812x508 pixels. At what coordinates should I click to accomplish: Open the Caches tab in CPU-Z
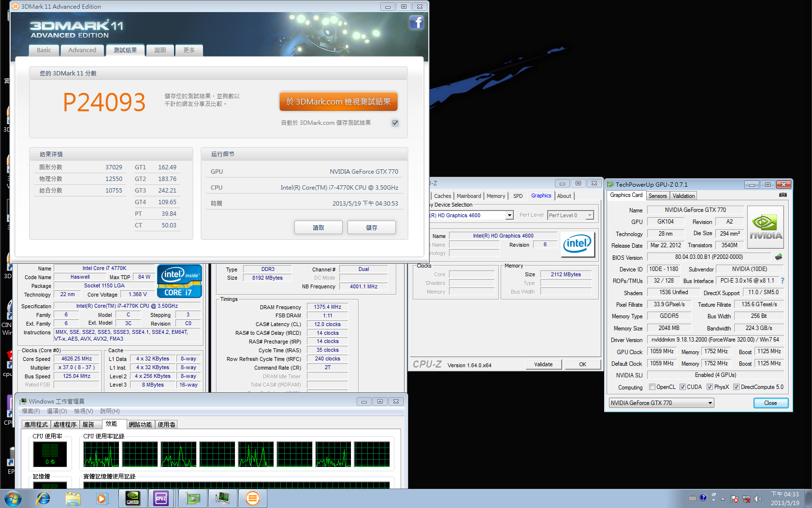click(x=442, y=196)
